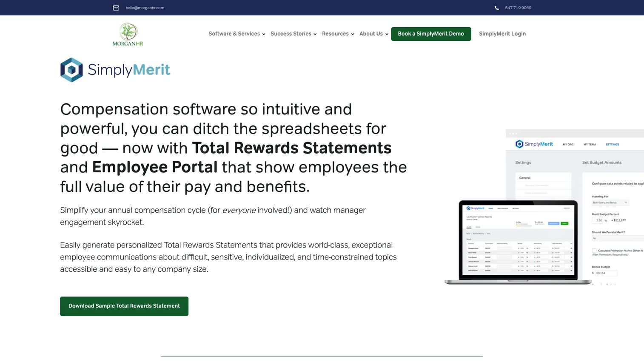Viewport: 644px width, 362px height.
Task: Click the SimplyMerit hexagon logo
Action: 71,70
